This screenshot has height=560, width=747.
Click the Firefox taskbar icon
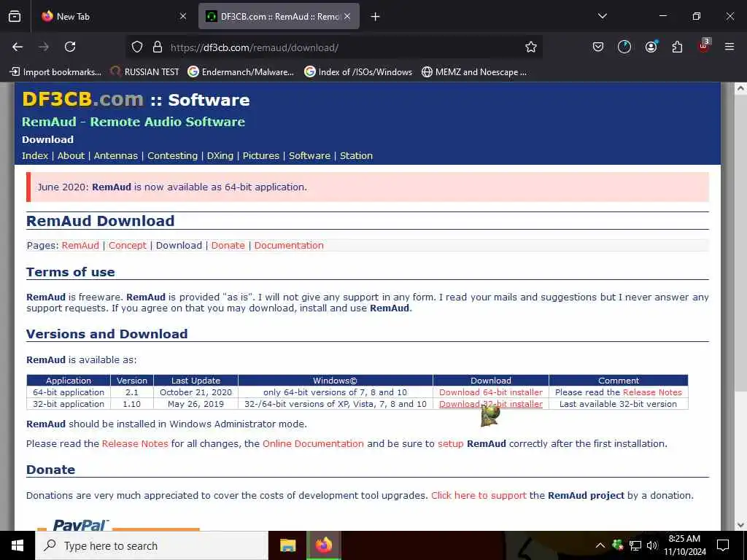324,545
